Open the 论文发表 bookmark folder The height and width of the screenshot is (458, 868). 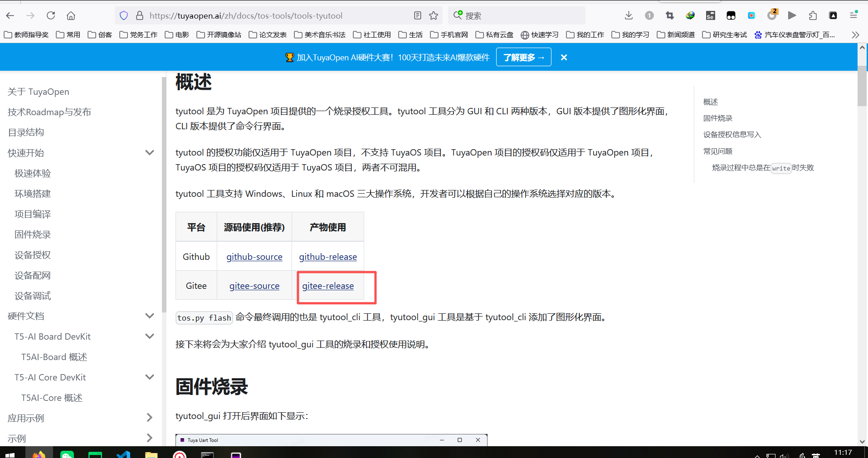pyautogui.click(x=268, y=35)
